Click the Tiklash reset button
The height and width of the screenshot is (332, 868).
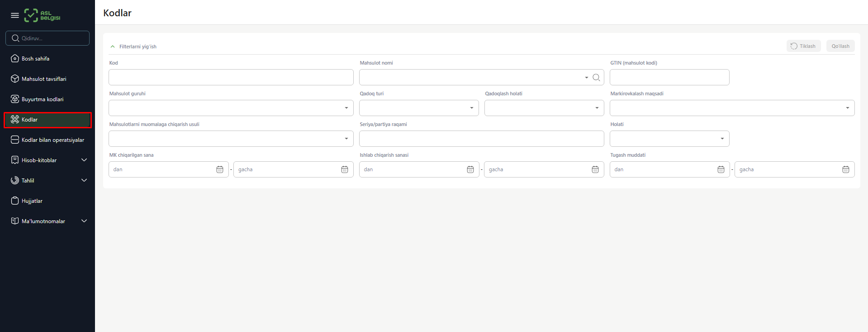click(x=803, y=46)
